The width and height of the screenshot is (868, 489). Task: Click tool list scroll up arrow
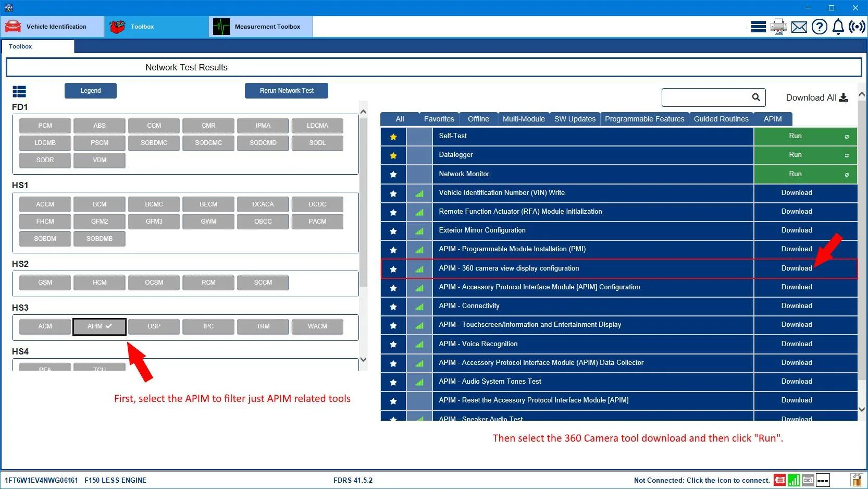click(x=861, y=95)
